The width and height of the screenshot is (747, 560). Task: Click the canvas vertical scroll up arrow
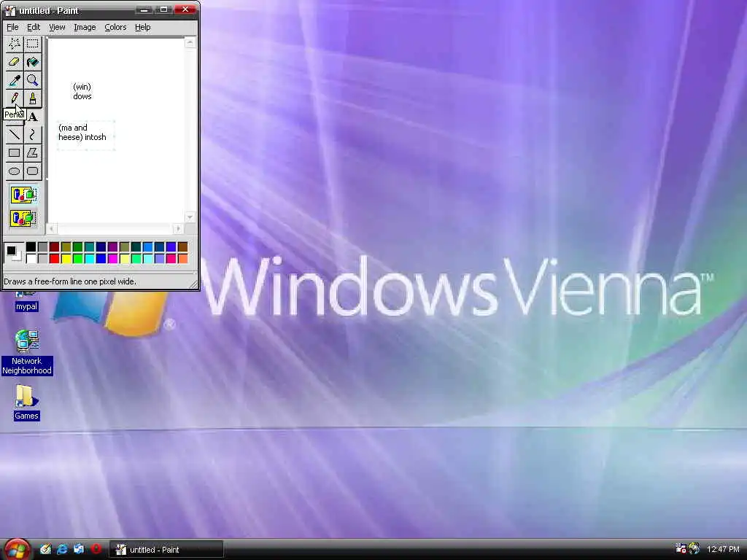(190, 43)
